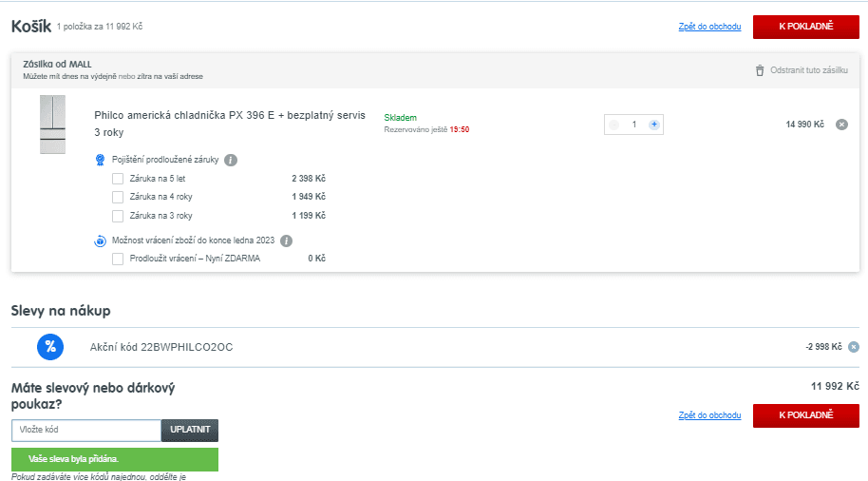This screenshot has height=481, width=868.
Task: Click the Pojištění prodloužené záruky label
Action: pos(165,160)
